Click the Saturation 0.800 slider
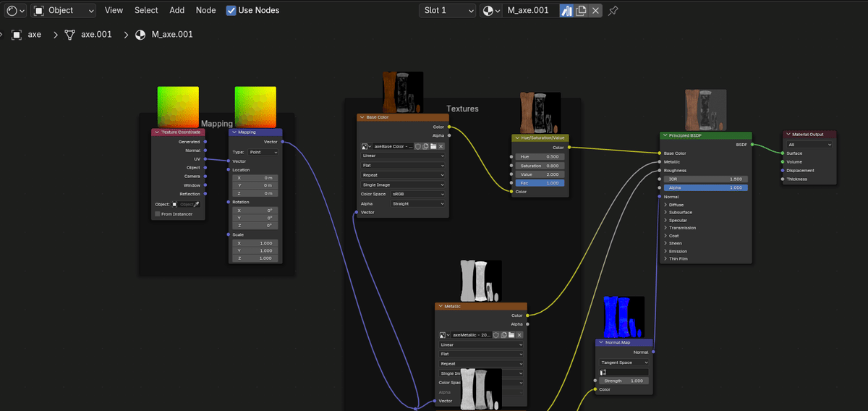The width and height of the screenshot is (868, 411). [540, 166]
